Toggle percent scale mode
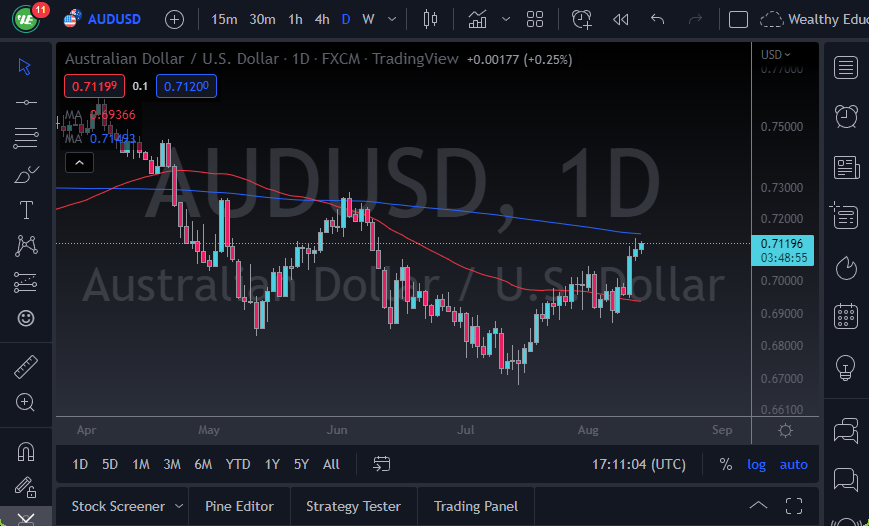The image size is (869, 526). point(725,464)
